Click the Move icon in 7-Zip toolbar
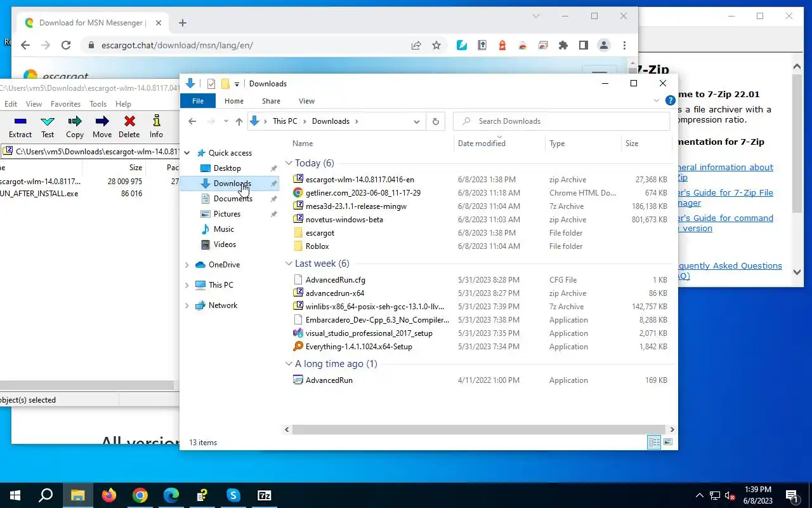The image size is (812, 508). [102, 121]
